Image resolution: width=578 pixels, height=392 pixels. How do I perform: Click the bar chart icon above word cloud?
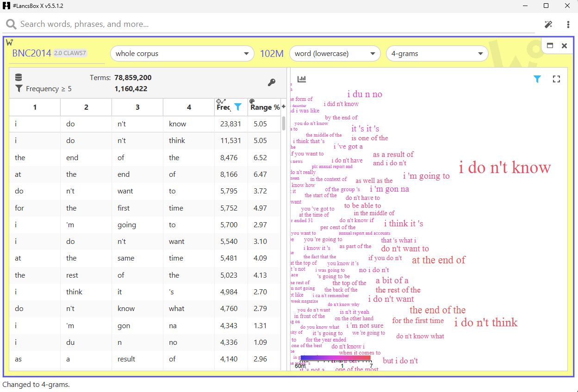(x=302, y=79)
